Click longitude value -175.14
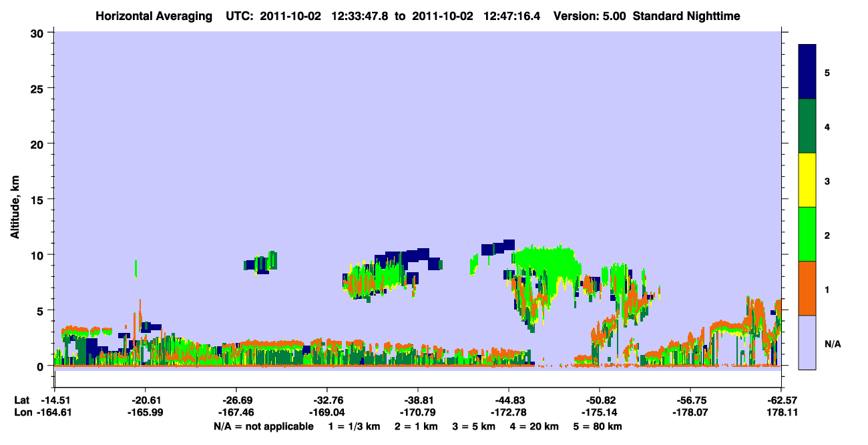This screenshot has width=868, height=445. coord(600,413)
